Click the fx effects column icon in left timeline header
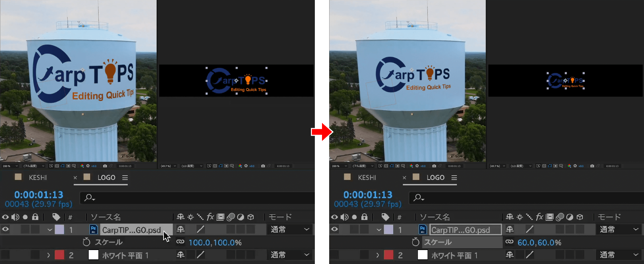 (x=210, y=217)
